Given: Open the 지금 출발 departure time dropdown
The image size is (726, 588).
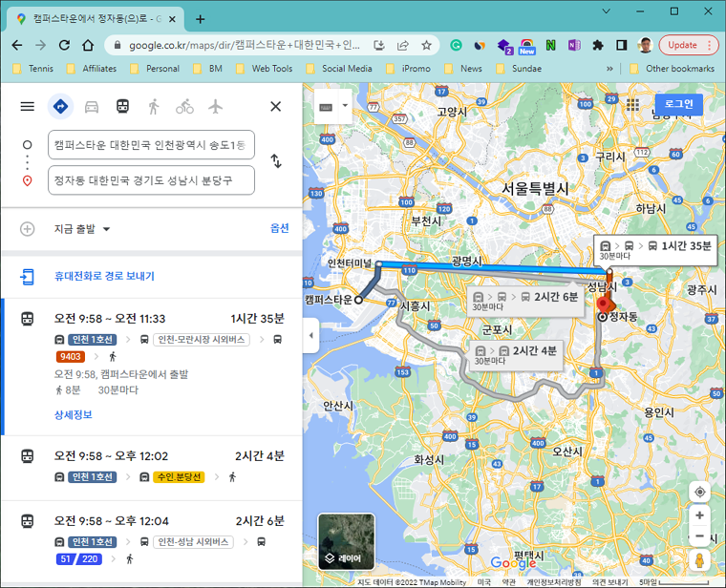Looking at the screenshot, I should pos(82,228).
